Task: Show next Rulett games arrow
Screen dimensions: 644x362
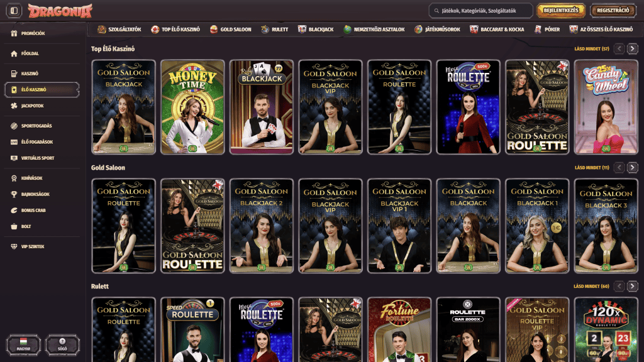Action: (x=633, y=286)
